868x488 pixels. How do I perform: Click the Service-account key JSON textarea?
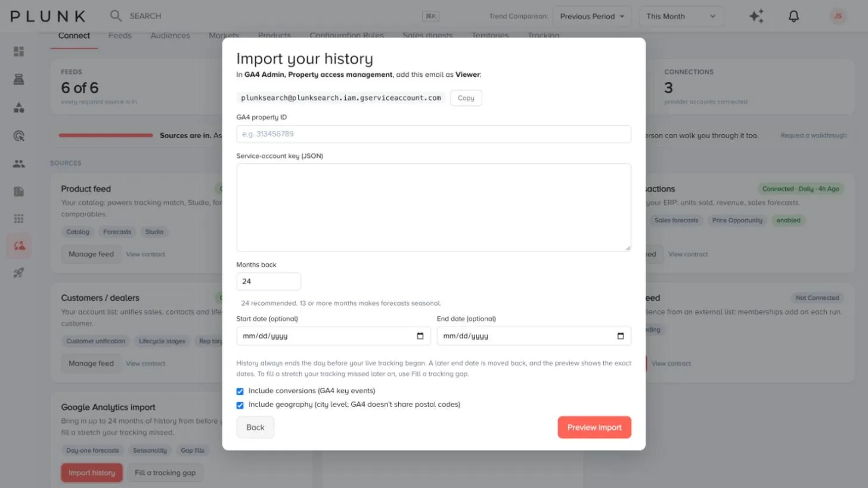click(433, 207)
